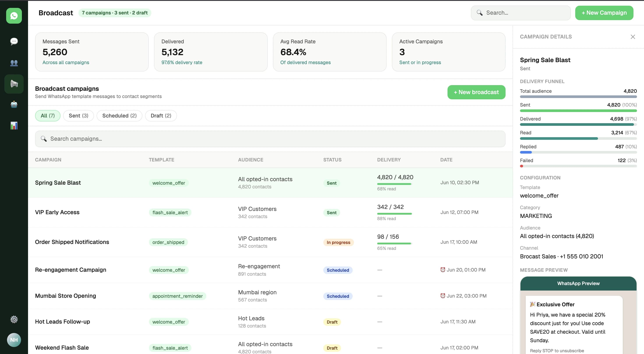This screenshot has width=644, height=354.
Task: Click Draft badge for Hot Leads Follow-up
Action: pyautogui.click(x=332, y=322)
